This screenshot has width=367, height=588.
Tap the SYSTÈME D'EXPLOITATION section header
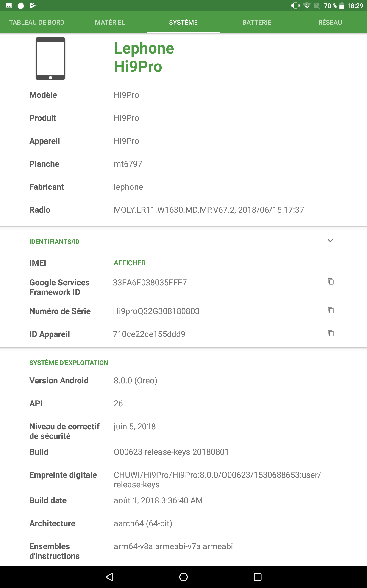click(69, 363)
